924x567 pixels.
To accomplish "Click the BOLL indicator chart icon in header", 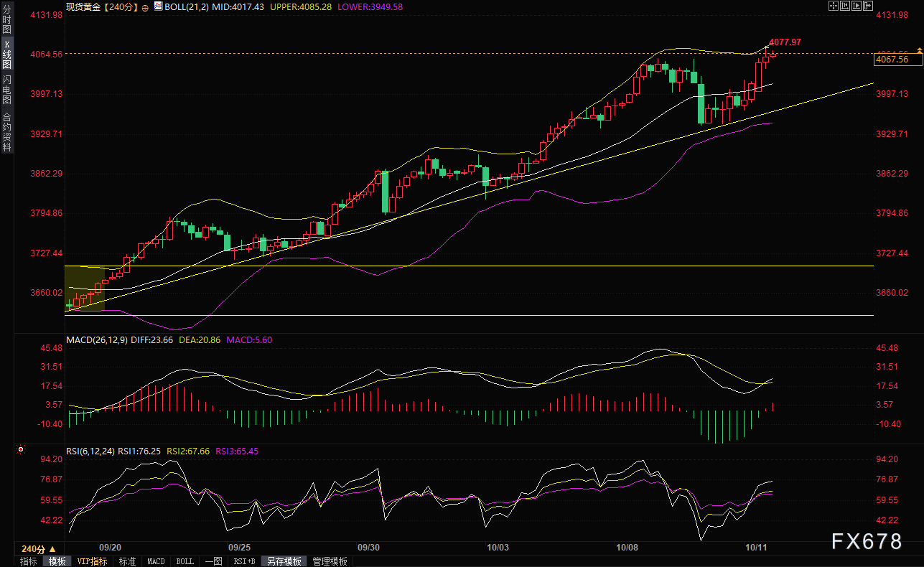I will pyautogui.click(x=158, y=6).
